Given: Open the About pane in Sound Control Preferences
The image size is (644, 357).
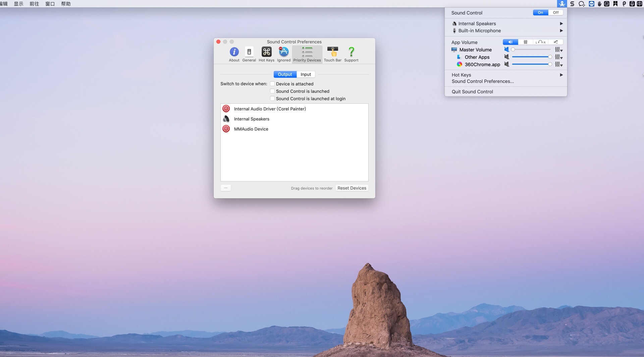Looking at the screenshot, I should (234, 54).
